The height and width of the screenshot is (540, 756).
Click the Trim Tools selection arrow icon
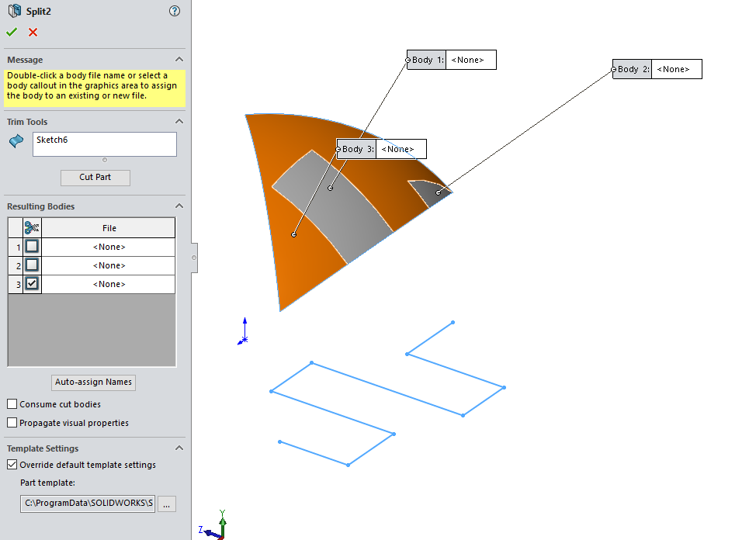pyautogui.click(x=16, y=141)
